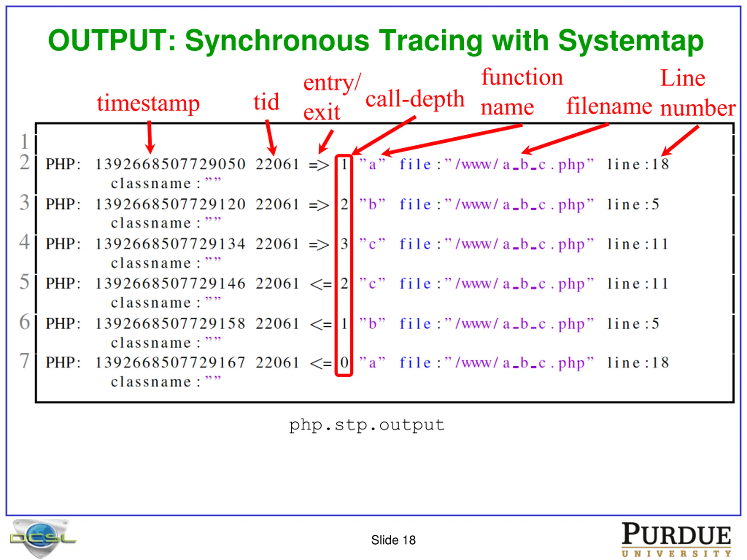
Task: Click the red 'Line number' label
Action: pos(698,93)
